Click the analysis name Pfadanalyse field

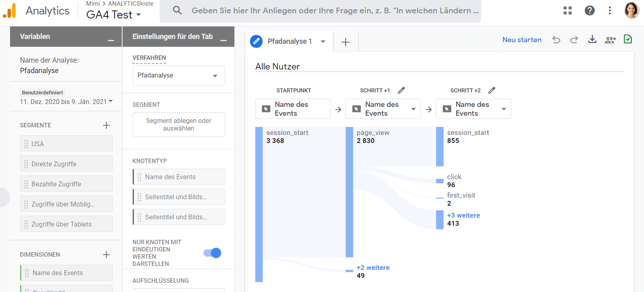pyautogui.click(x=39, y=71)
